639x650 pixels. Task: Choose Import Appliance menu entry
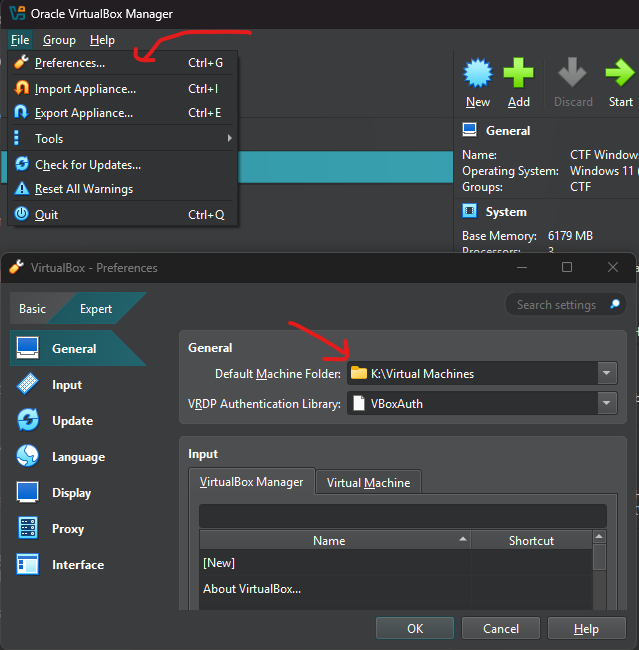pyautogui.click(x=122, y=89)
